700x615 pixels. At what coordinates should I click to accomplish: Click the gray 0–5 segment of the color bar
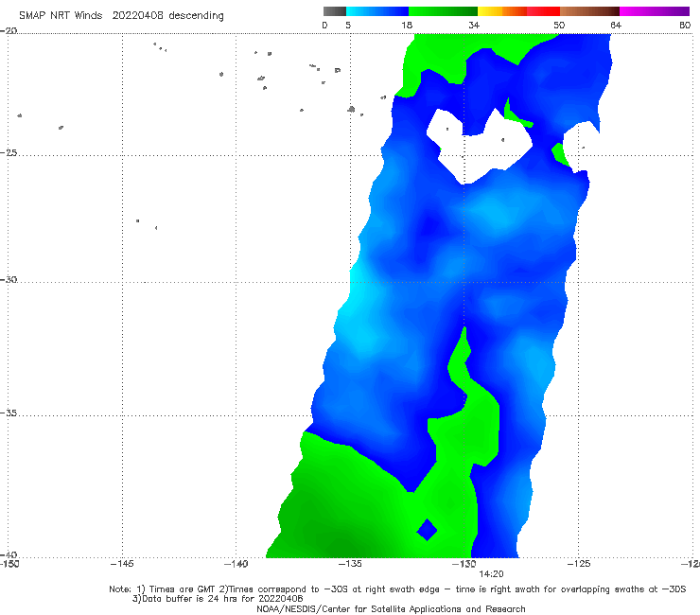point(334,11)
